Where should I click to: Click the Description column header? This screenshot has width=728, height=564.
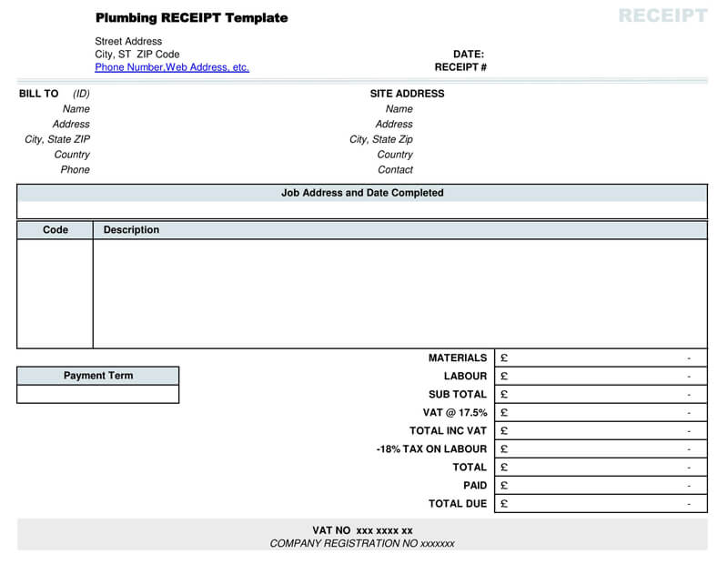[131, 230]
